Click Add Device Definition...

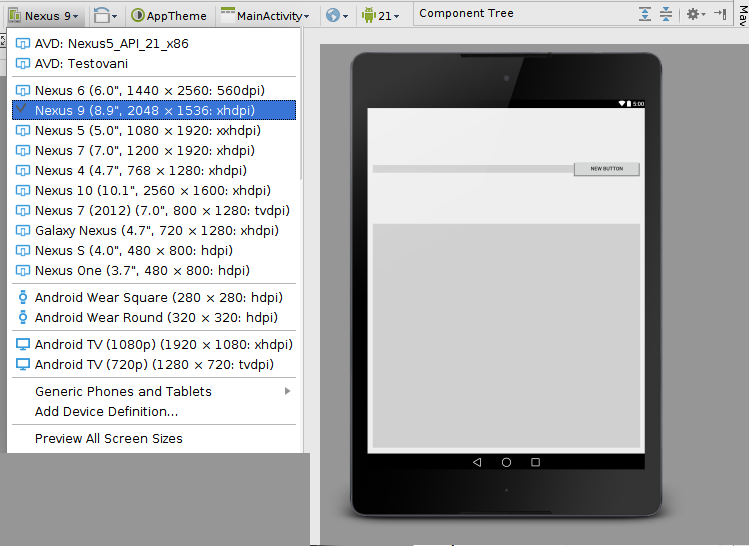coord(154,411)
